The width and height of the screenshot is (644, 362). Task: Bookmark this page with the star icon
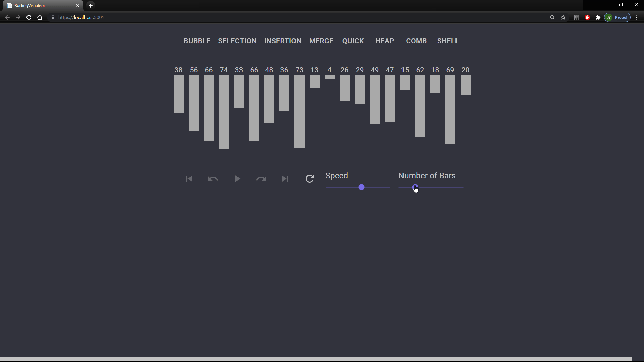(x=563, y=17)
